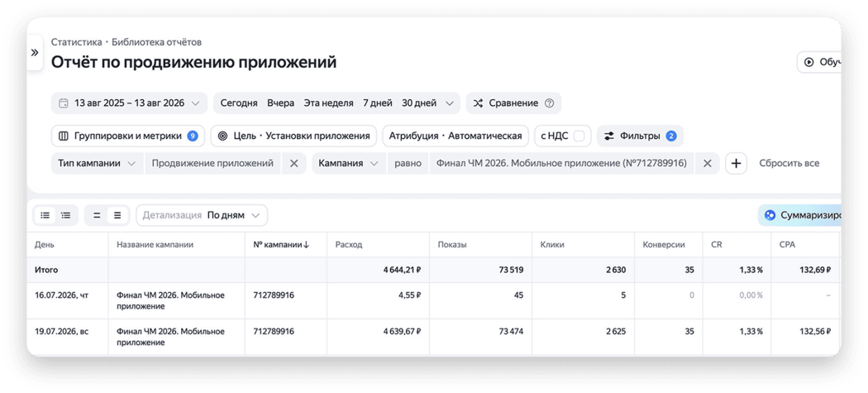Click CPA value 132,56 ₽
Image resolution: width=868 pixels, height=393 pixels.
pos(813,332)
